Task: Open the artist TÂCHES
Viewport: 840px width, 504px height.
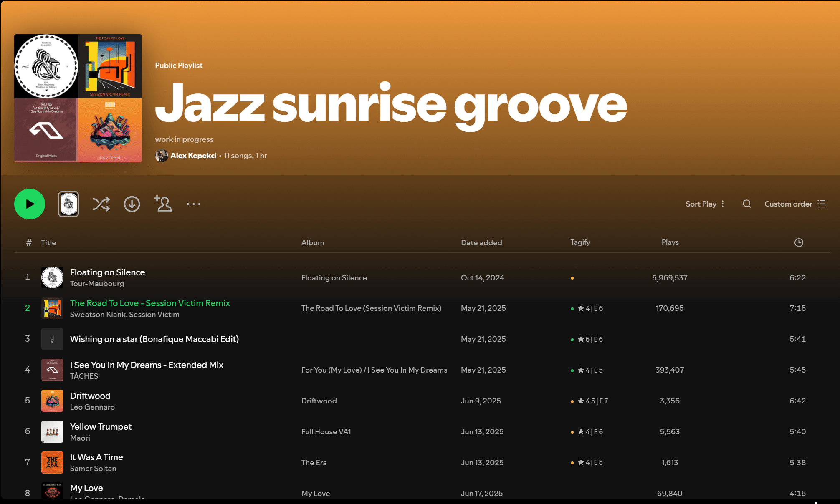Action: point(84,376)
